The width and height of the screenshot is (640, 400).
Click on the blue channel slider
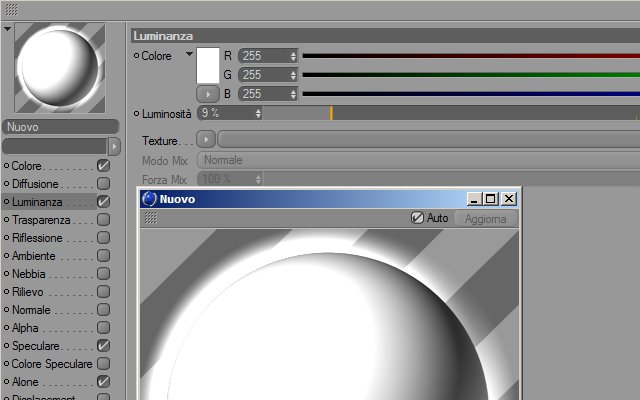pos(471,94)
